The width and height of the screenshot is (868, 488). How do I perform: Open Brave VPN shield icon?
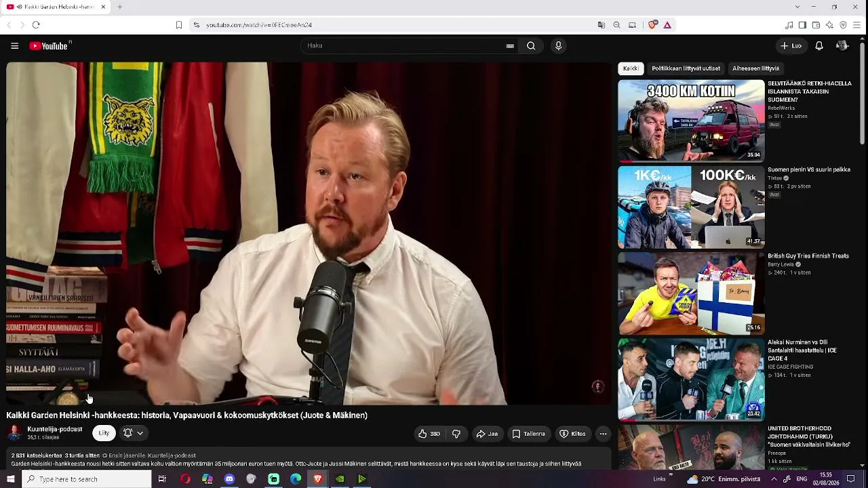click(843, 25)
